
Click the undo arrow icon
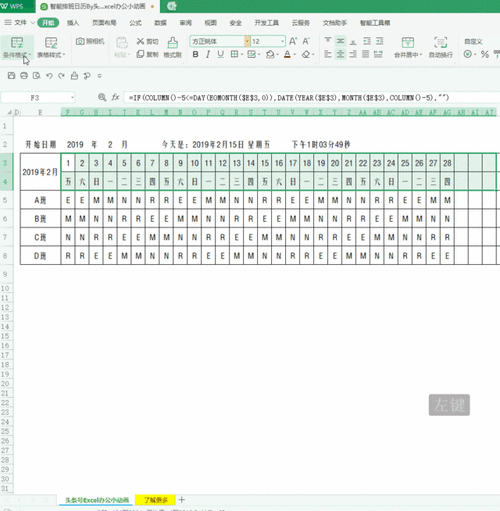pos(49,76)
